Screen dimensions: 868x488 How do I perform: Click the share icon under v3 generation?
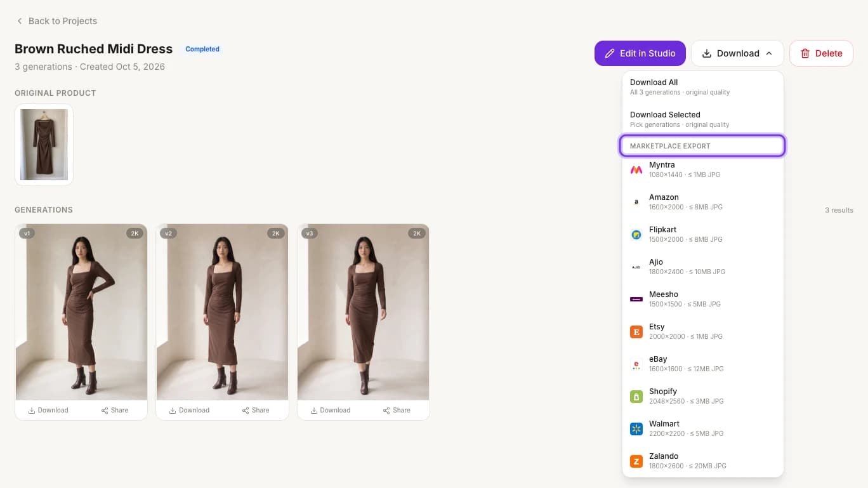pyautogui.click(x=386, y=411)
